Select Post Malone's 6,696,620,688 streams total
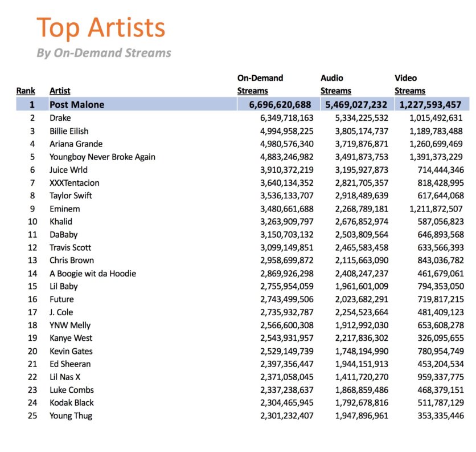This screenshot has width=476, height=452. point(280,104)
